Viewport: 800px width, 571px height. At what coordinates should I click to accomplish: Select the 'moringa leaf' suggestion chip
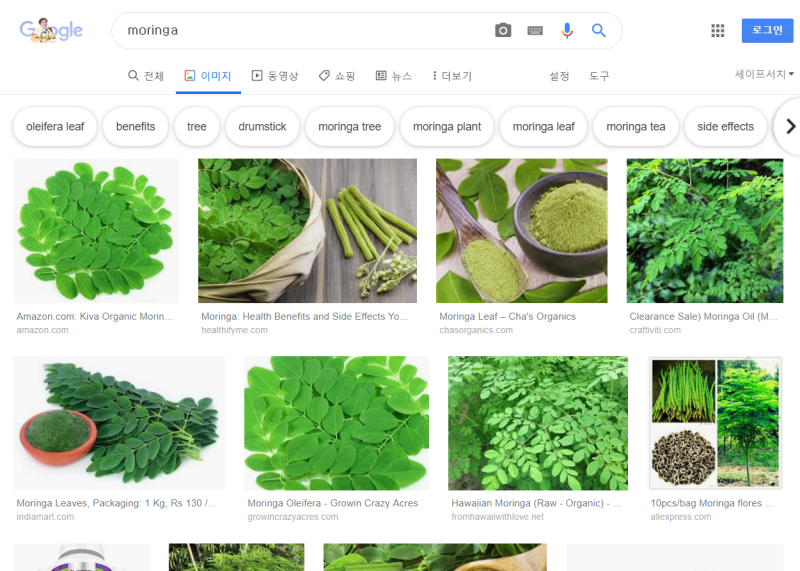coord(543,127)
